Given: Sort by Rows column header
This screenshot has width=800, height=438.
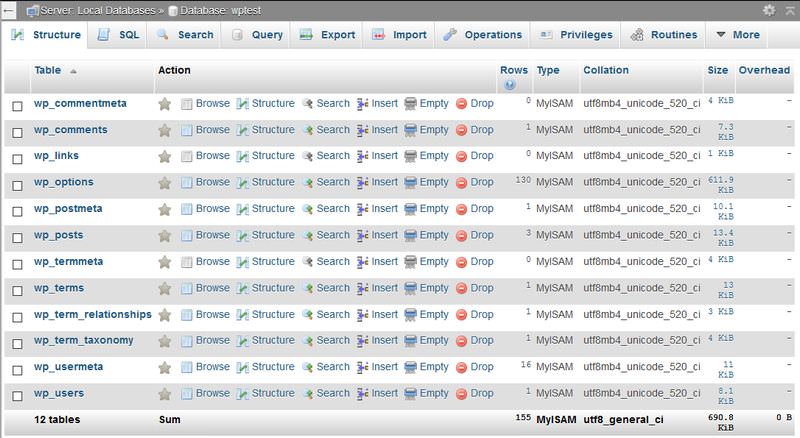Looking at the screenshot, I should pyautogui.click(x=514, y=70).
